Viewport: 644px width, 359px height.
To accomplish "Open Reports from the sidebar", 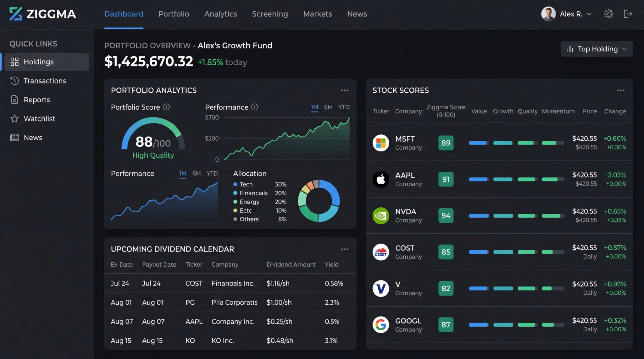I will (x=37, y=100).
